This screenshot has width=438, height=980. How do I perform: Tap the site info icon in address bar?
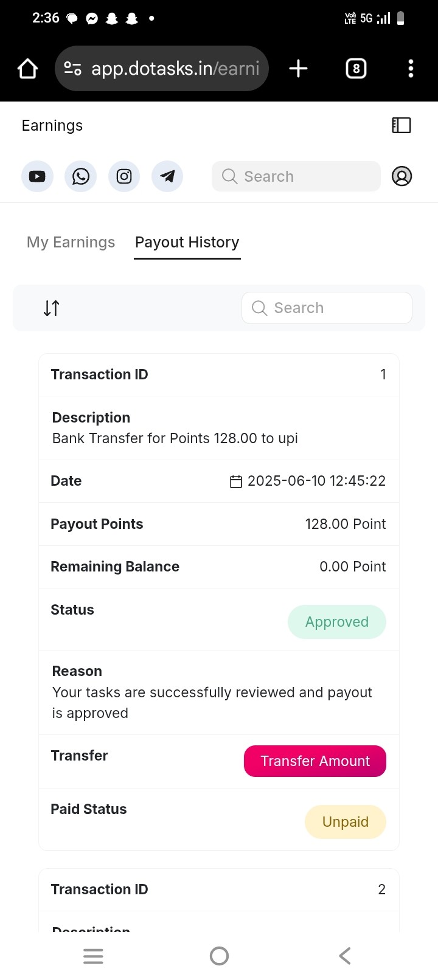(73, 69)
